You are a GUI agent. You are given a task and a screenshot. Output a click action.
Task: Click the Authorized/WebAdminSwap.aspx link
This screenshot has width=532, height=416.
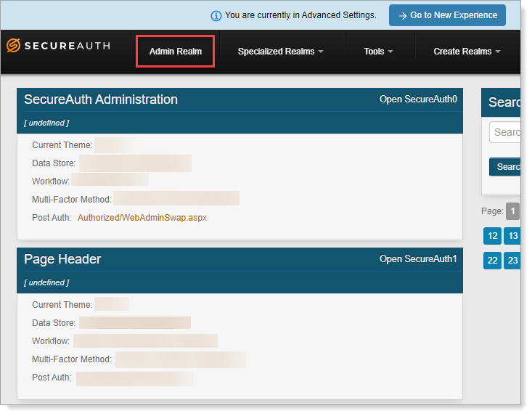142,218
